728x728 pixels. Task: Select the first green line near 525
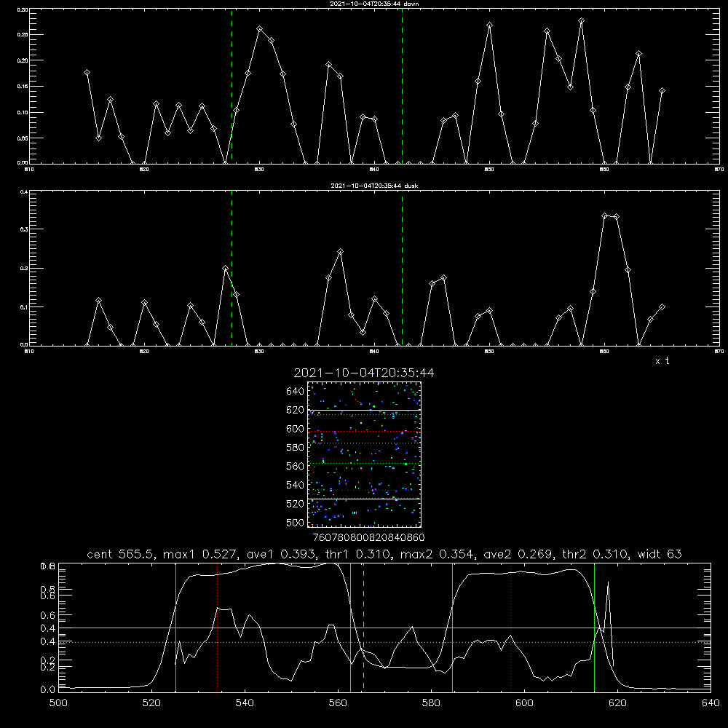(x=175, y=627)
